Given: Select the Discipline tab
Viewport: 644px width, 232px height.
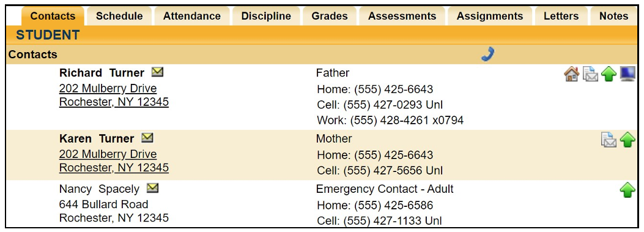Looking at the screenshot, I should 266,16.
